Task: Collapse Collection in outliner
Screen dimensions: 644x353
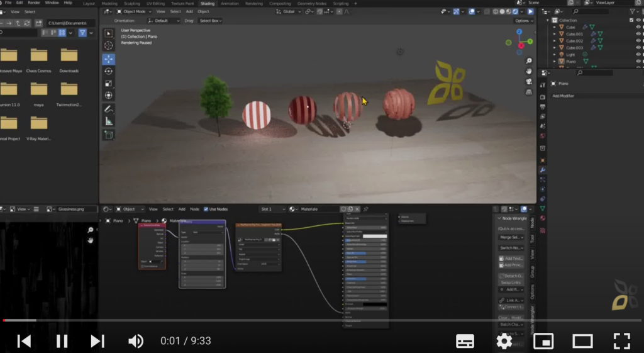Action: click(548, 20)
